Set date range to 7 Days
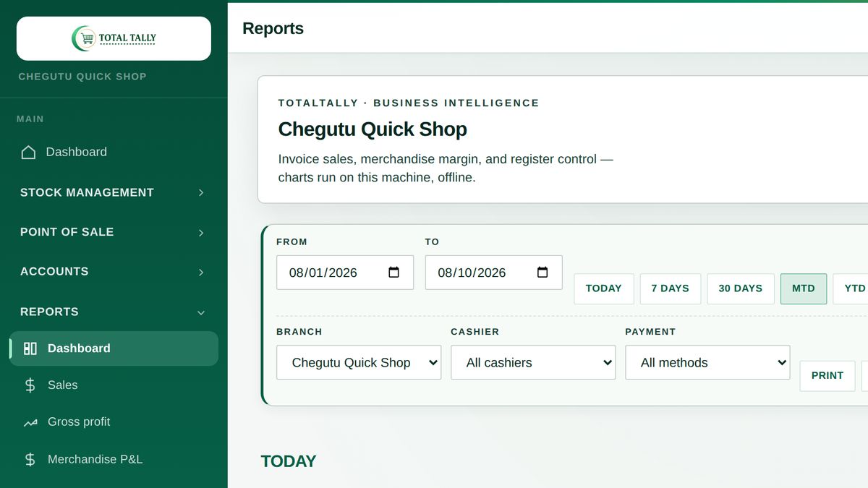This screenshot has height=488, width=868. pos(670,288)
